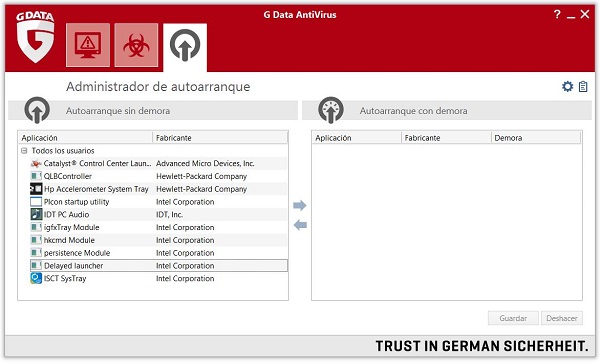Click the hkcmd Module icon
This screenshot has height=364, width=600.
[36, 240]
